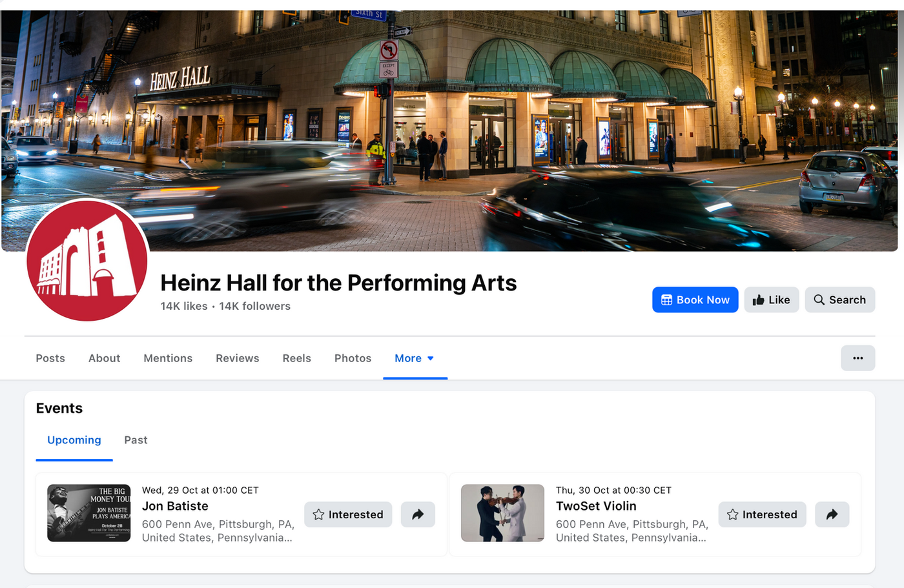Like the Heinz Hall page
Viewport: 904px width, 588px height.
(x=771, y=299)
